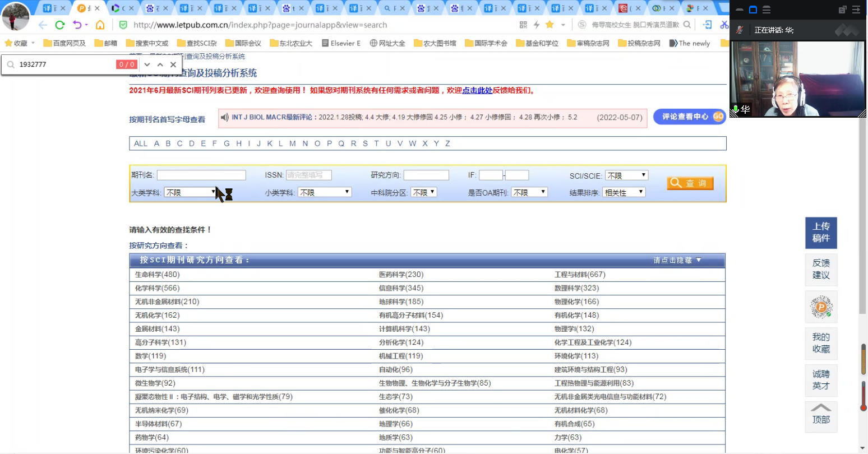The height and width of the screenshot is (454, 868).
Task: Click the 上传稿件 sidebar button
Action: 821,233
